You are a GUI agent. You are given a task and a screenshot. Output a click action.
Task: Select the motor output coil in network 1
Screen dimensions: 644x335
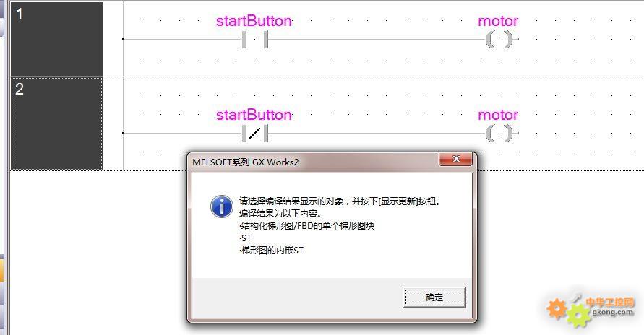tap(499, 40)
